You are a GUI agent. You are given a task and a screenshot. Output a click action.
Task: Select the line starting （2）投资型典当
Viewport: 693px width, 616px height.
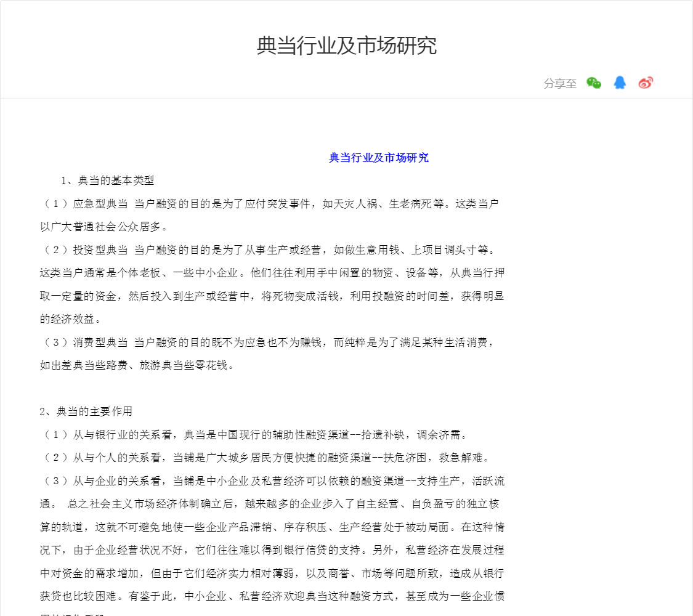[270, 250]
